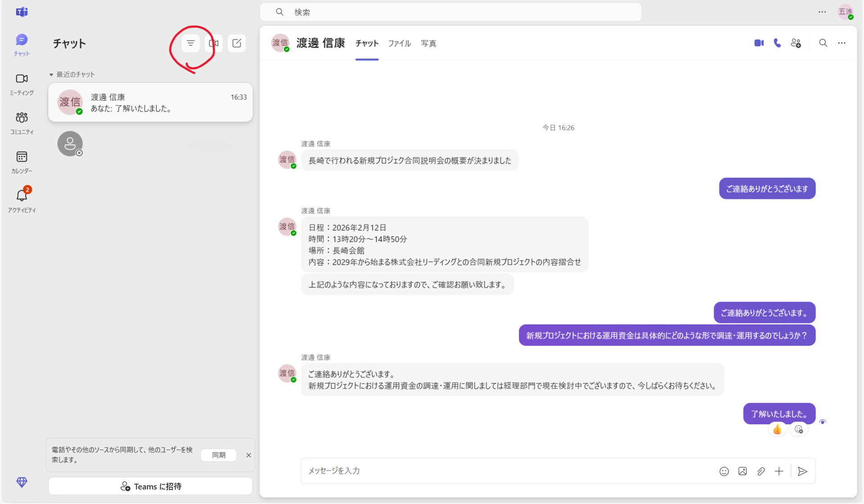The image size is (864, 504).
Task: Start a video call with 渡邊 信康
Action: coord(759,43)
